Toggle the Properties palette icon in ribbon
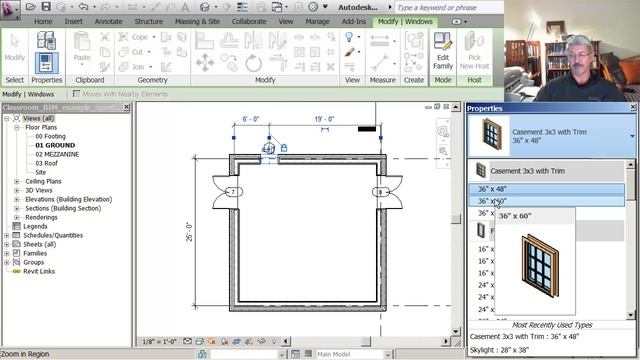The image size is (640, 360). [x=46, y=62]
